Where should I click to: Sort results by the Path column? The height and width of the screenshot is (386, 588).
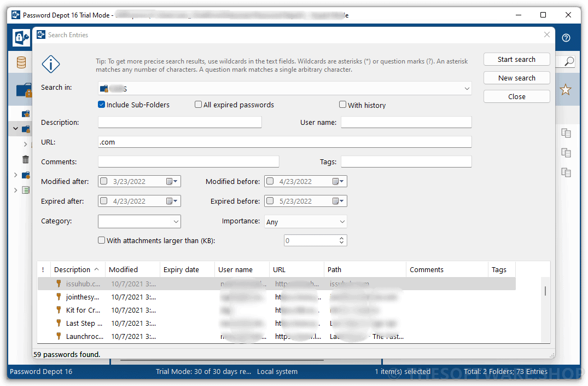coord(365,269)
